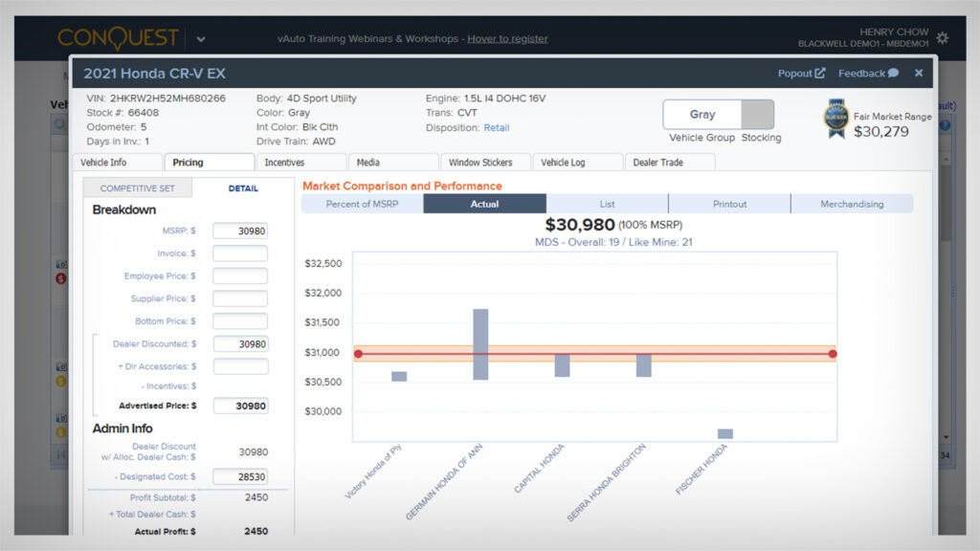Open the Dealer Trade tab
The image size is (980, 551).
click(x=669, y=163)
